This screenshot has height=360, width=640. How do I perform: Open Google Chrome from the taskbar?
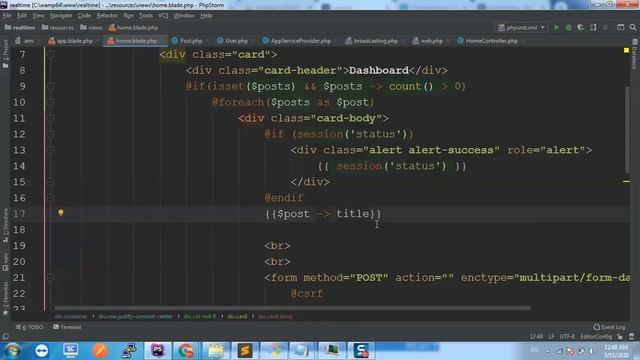185,350
